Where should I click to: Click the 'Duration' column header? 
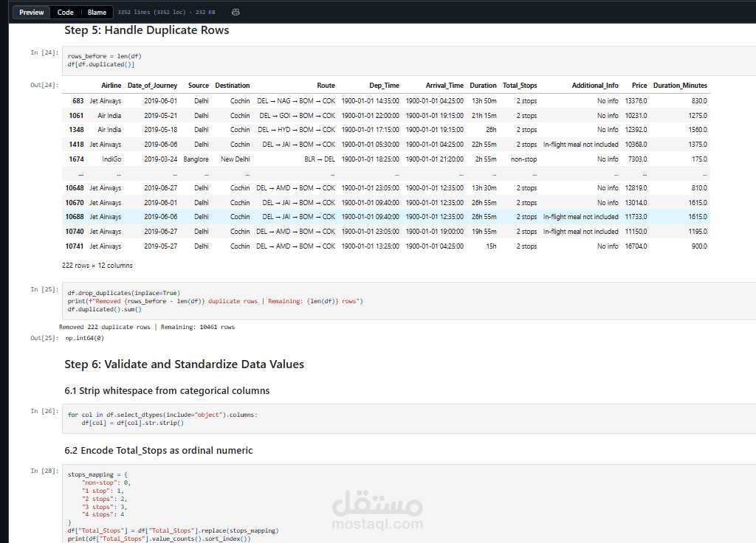pyautogui.click(x=483, y=86)
